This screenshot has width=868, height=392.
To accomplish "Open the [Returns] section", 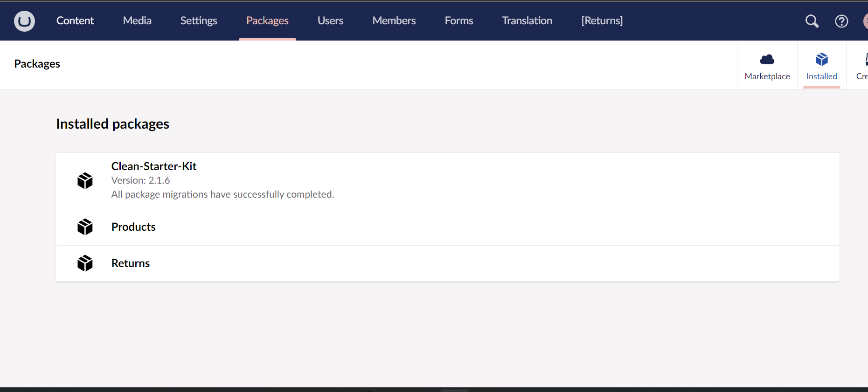I will point(602,21).
